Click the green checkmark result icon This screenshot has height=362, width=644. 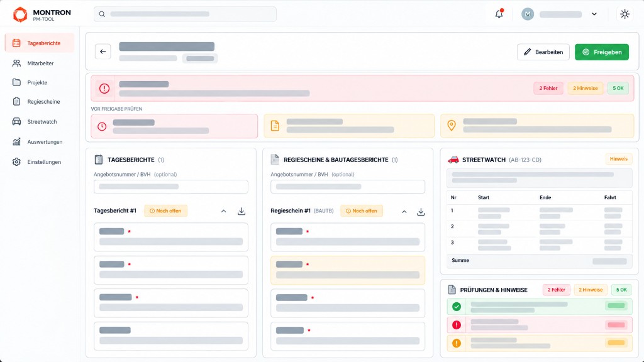pos(457,306)
